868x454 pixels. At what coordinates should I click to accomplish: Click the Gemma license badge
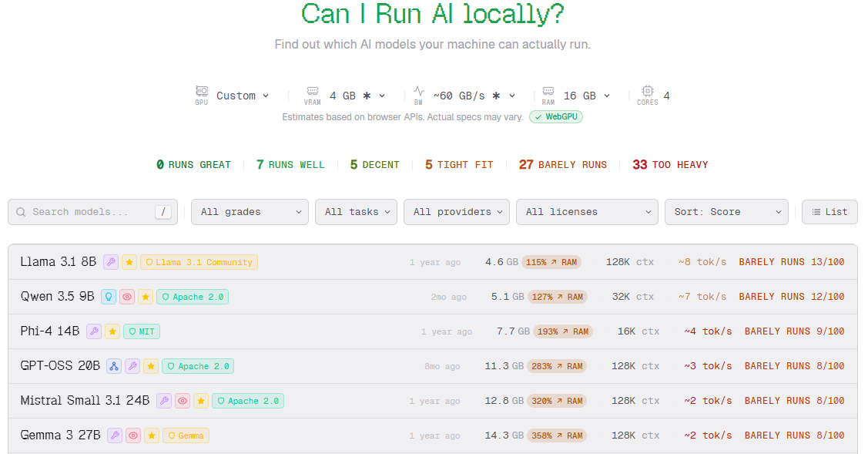pyautogui.click(x=186, y=436)
